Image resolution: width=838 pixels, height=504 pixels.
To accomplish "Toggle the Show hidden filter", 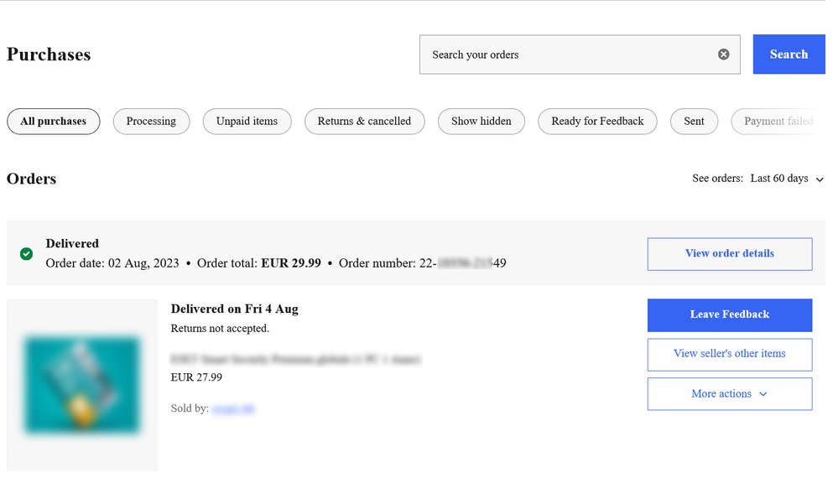I will click(x=481, y=122).
